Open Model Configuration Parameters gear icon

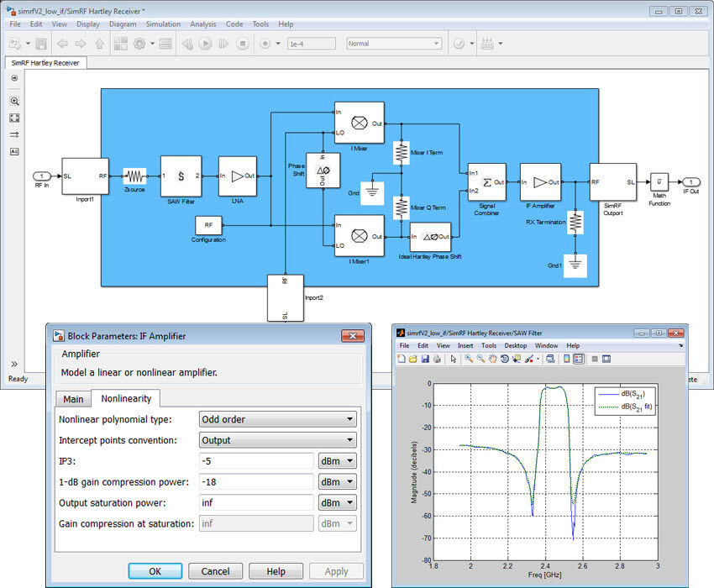pyautogui.click(x=139, y=44)
